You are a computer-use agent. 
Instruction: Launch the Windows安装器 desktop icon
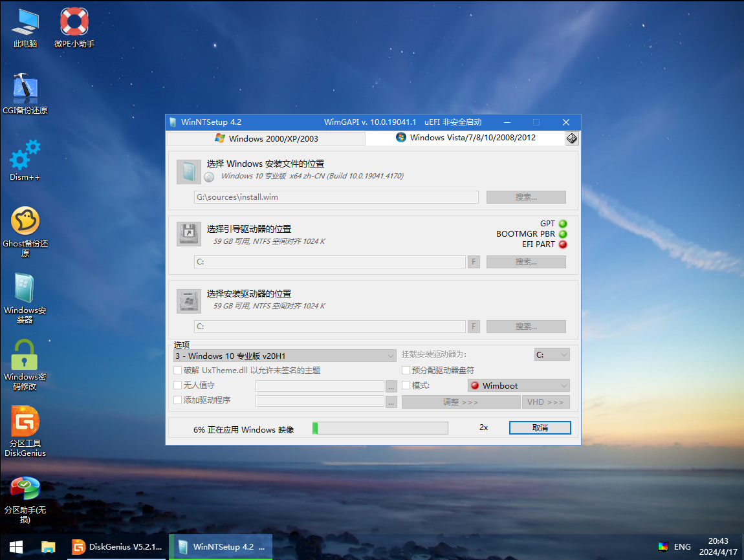tap(25, 298)
